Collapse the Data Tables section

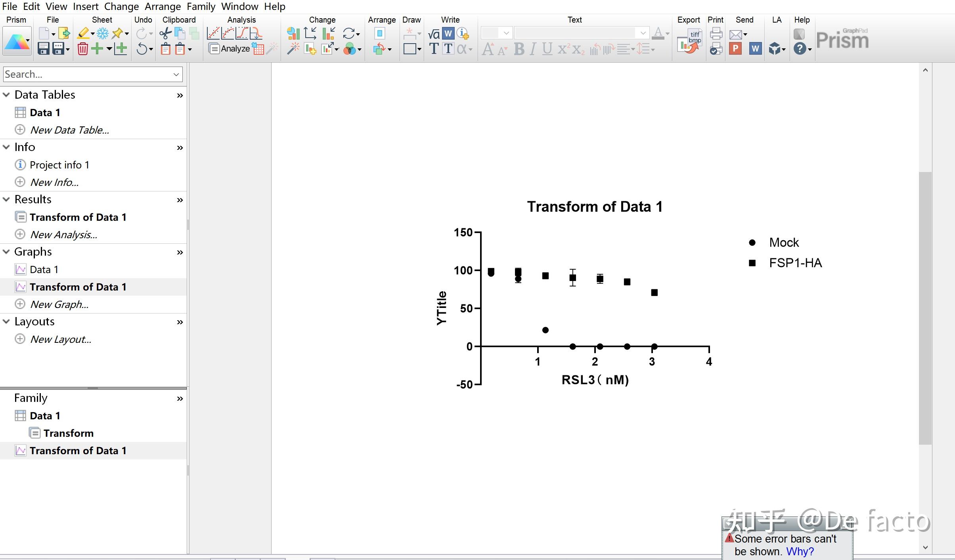pos(6,95)
